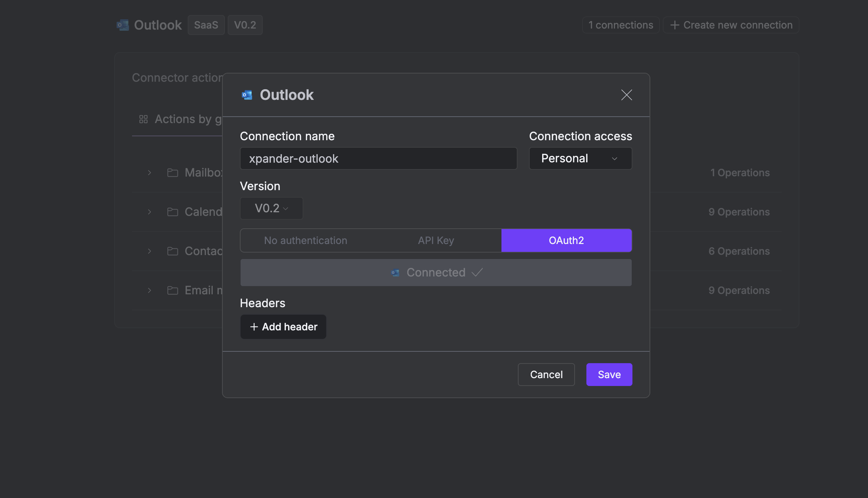Image resolution: width=868 pixels, height=498 pixels.
Task: Save the connection settings
Action: 609,375
